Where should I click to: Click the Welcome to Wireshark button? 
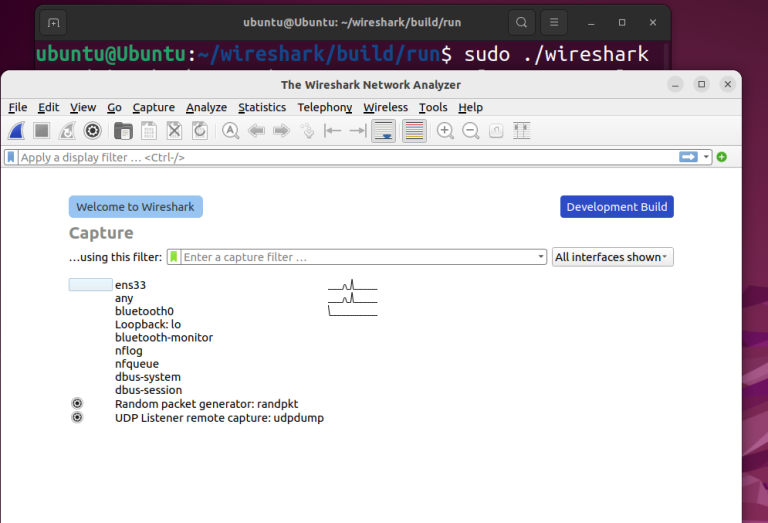point(135,207)
